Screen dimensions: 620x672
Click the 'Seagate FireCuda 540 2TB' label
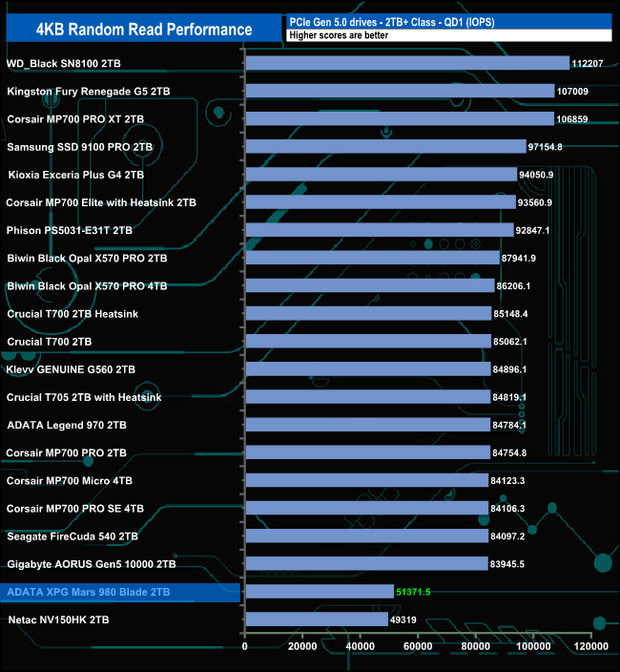coord(72,536)
